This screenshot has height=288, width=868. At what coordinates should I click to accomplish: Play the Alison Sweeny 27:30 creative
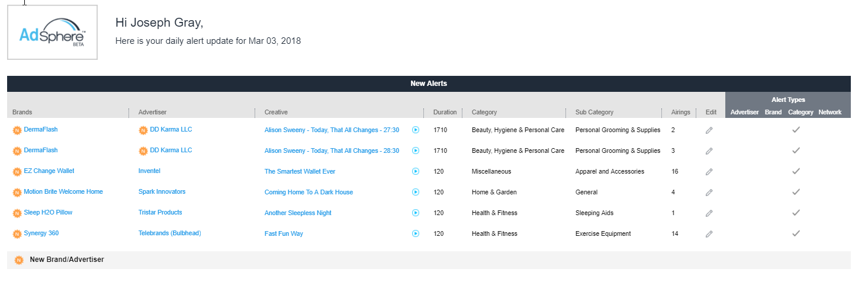point(416,130)
